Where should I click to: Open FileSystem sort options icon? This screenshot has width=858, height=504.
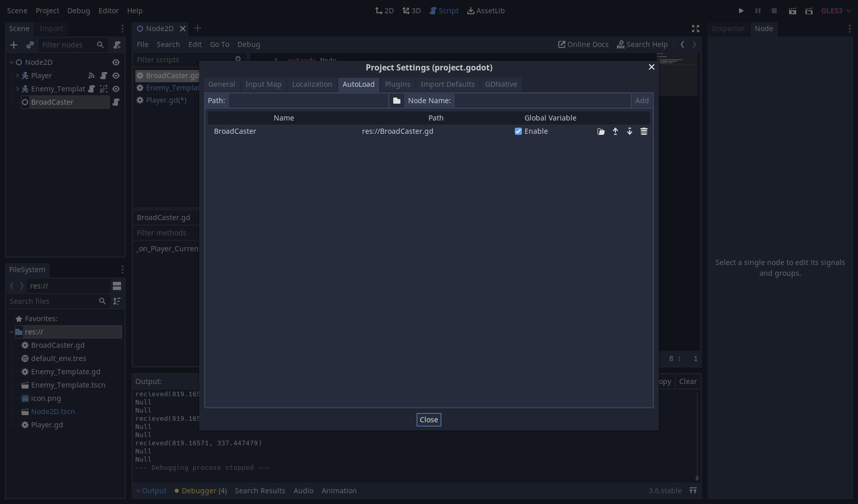117,301
